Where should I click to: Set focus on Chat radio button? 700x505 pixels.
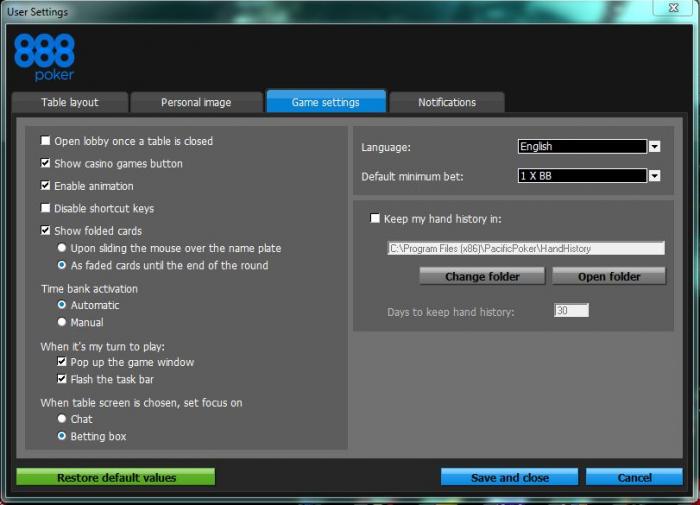click(62, 419)
